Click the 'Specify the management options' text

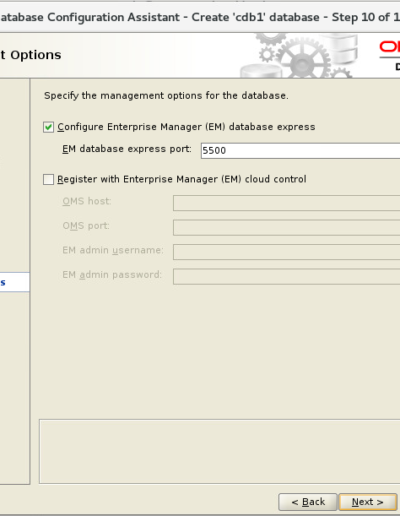(x=166, y=96)
